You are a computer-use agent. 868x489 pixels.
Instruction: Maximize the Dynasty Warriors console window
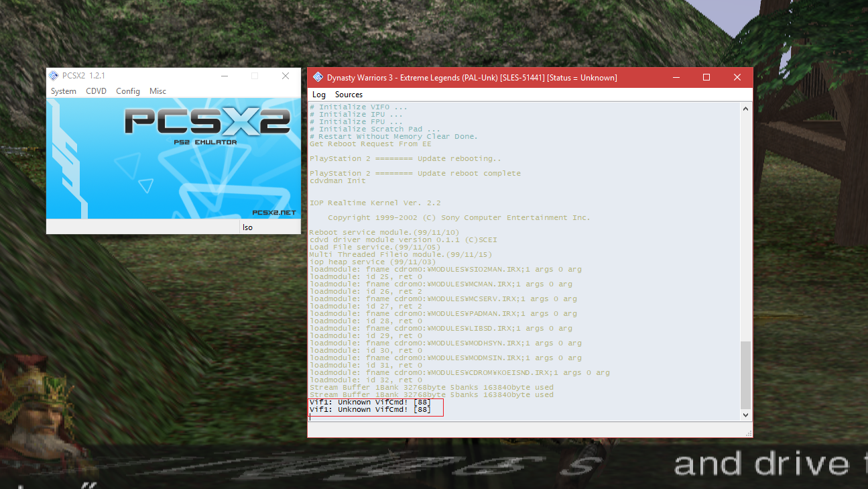tap(706, 77)
